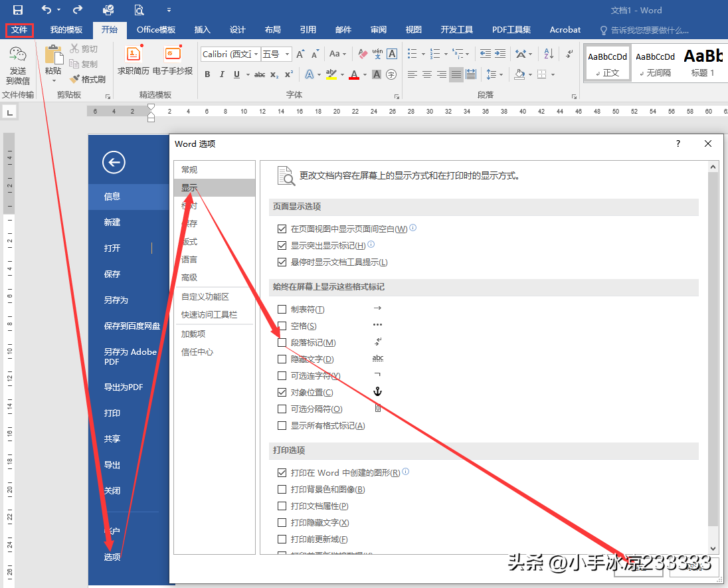
Task: Open underline style dropdown arrow
Action: [248, 74]
